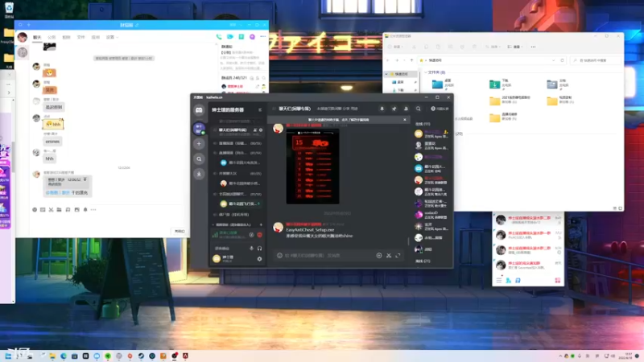Toggle microphone mute in Kaihela user panel
The image size is (644, 362).
[x=251, y=249]
